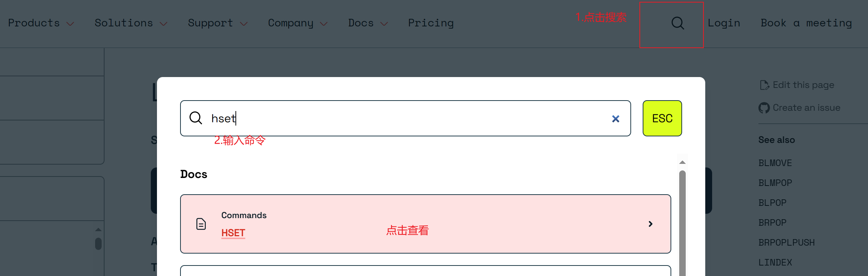Open the HSET result via its chevron arrow
The image size is (868, 276).
tap(650, 224)
